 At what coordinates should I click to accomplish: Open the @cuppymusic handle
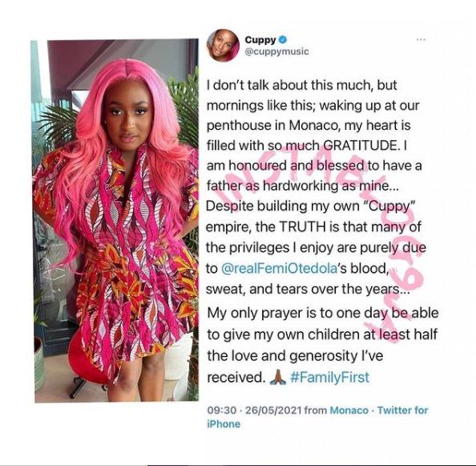point(276,51)
